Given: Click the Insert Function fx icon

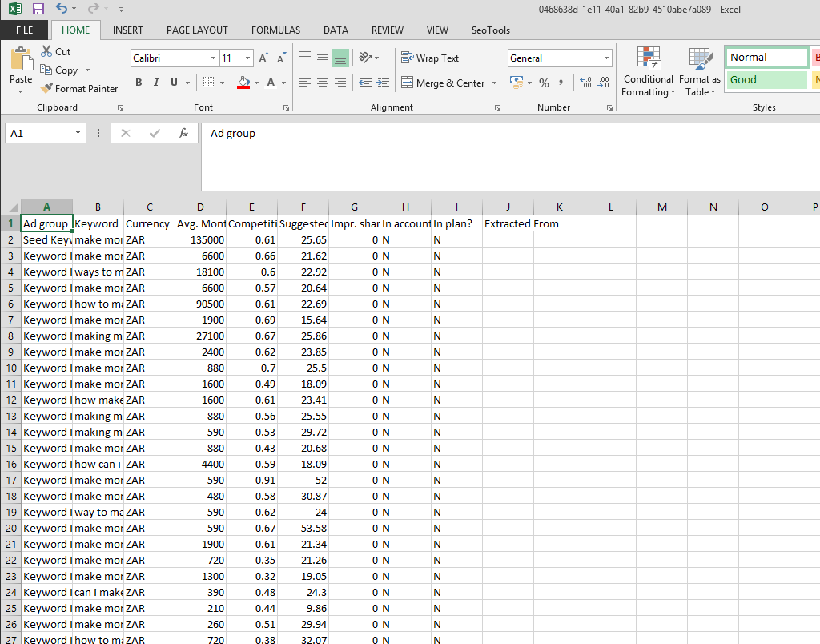Looking at the screenshot, I should pos(183,134).
